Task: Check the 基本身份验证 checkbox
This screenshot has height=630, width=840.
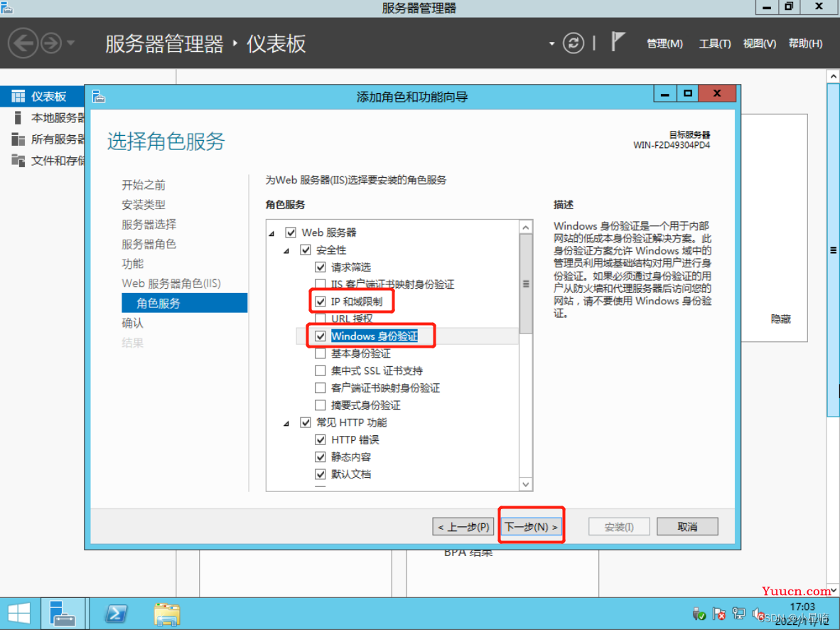Action: pos(321,353)
